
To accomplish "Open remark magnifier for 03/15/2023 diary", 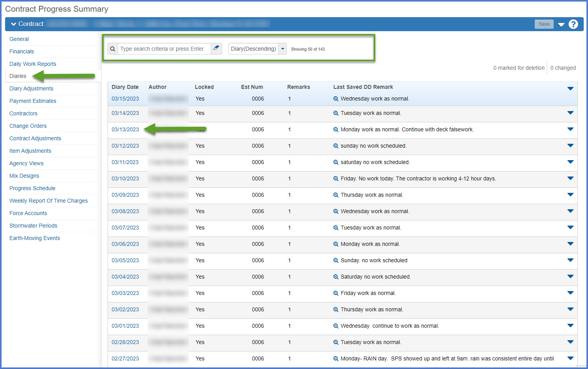I will click(336, 99).
